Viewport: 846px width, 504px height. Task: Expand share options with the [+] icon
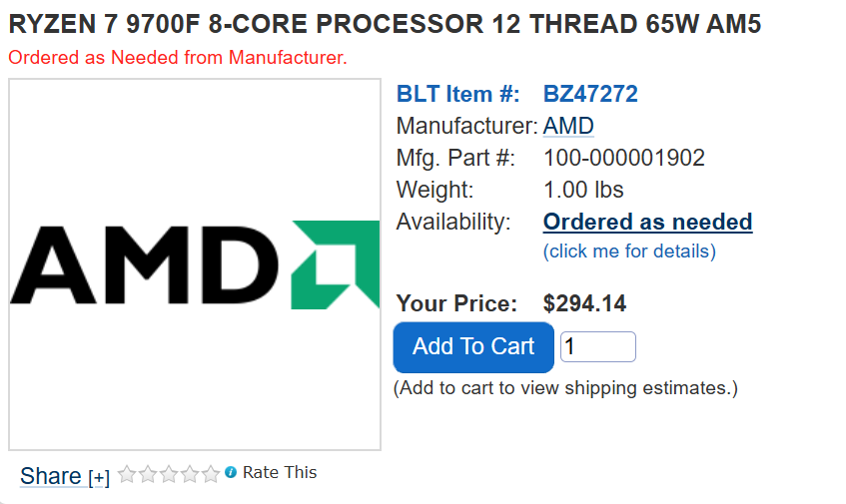(x=99, y=478)
